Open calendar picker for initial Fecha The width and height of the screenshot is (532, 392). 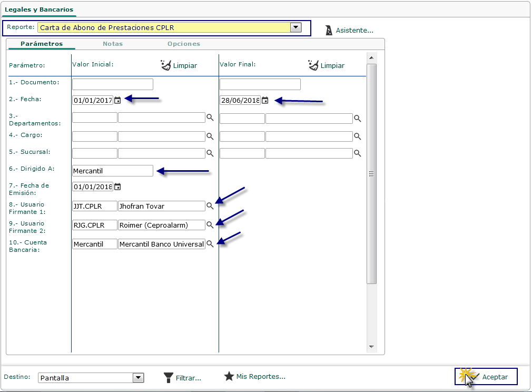(117, 100)
